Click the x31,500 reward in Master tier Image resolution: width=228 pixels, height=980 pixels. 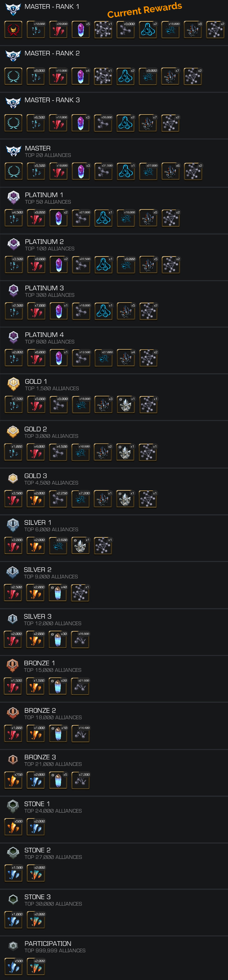coord(103,171)
